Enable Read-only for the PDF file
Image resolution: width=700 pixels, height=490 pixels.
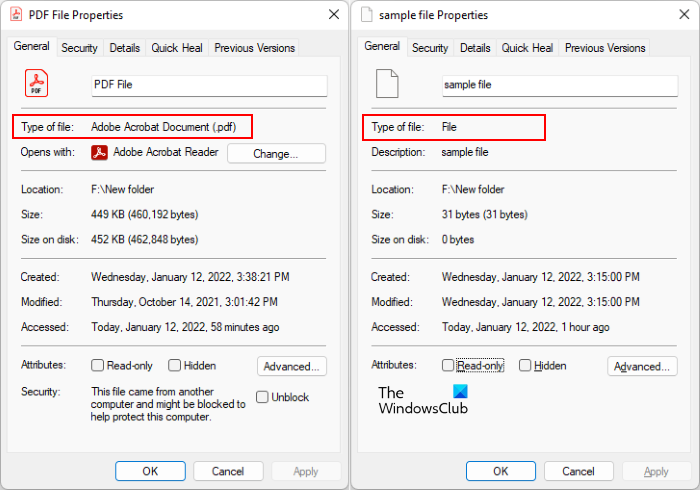pyautogui.click(x=98, y=366)
